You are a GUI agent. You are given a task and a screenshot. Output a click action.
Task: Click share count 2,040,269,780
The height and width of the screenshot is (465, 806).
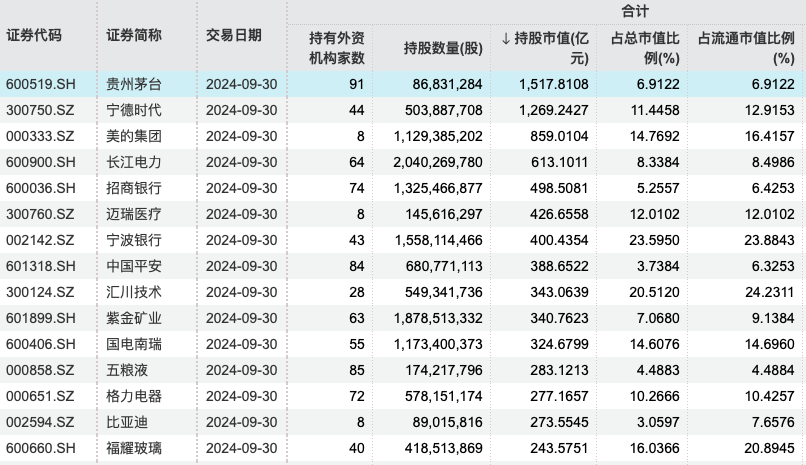438,162
